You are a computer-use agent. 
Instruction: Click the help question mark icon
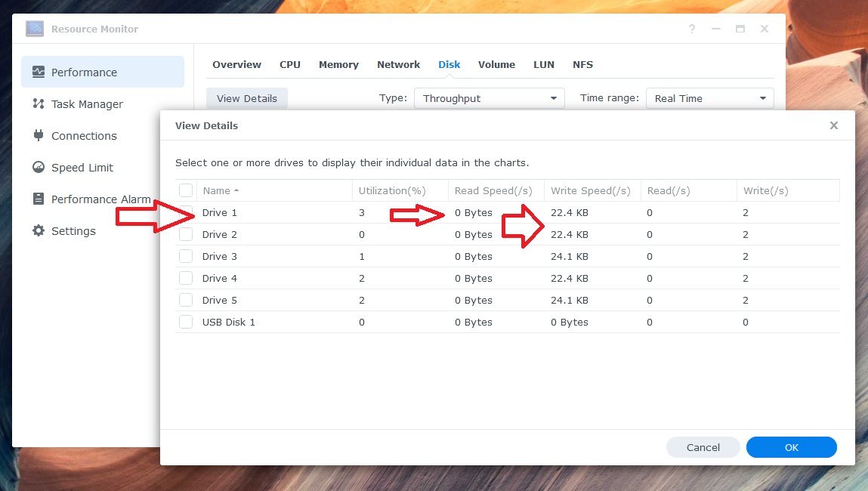click(x=691, y=29)
